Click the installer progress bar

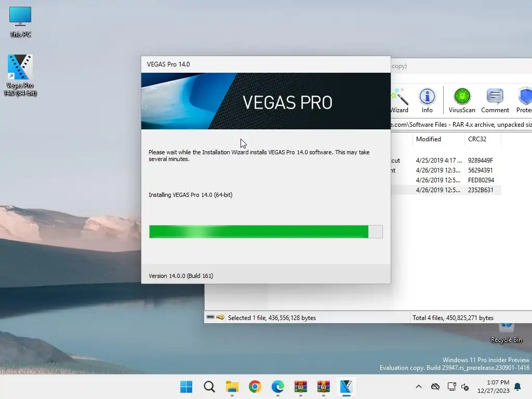point(265,232)
